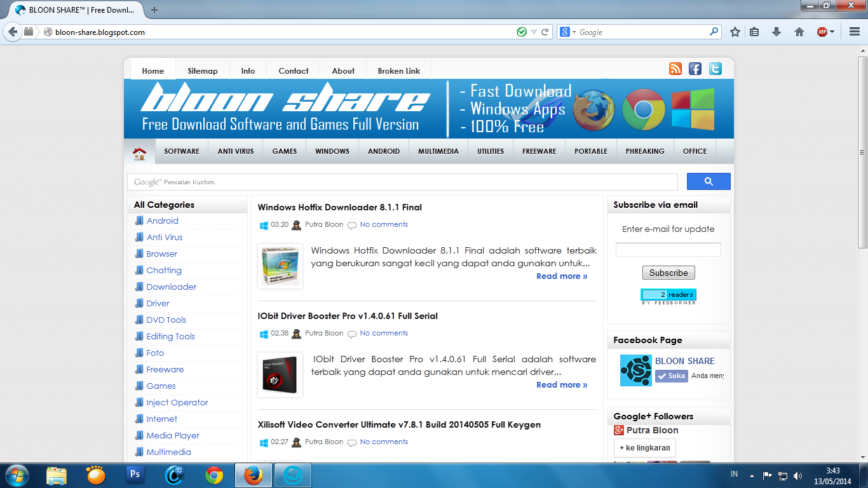The image size is (868, 488).
Task: Click the + ke lingkaran button
Action: tap(645, 448)
